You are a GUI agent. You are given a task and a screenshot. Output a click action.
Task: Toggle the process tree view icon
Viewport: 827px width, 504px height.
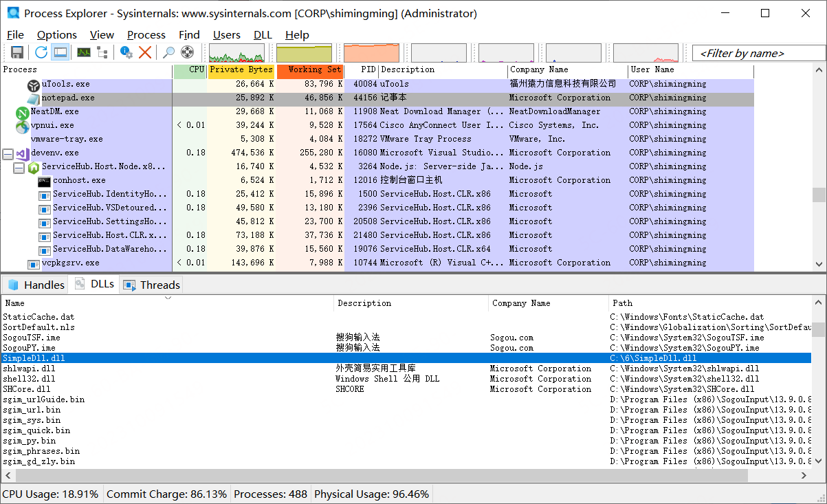102,53
